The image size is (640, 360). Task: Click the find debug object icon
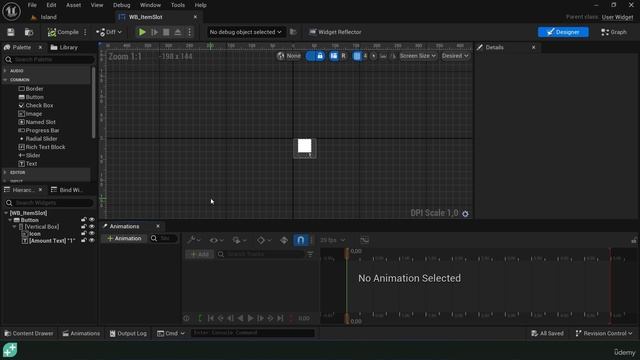293,32
